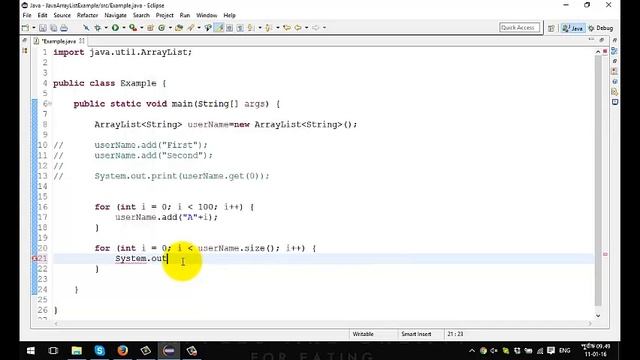
Task: Click the Previous Annotation icon
Action: pyautogui.click(x=268, y=28)
